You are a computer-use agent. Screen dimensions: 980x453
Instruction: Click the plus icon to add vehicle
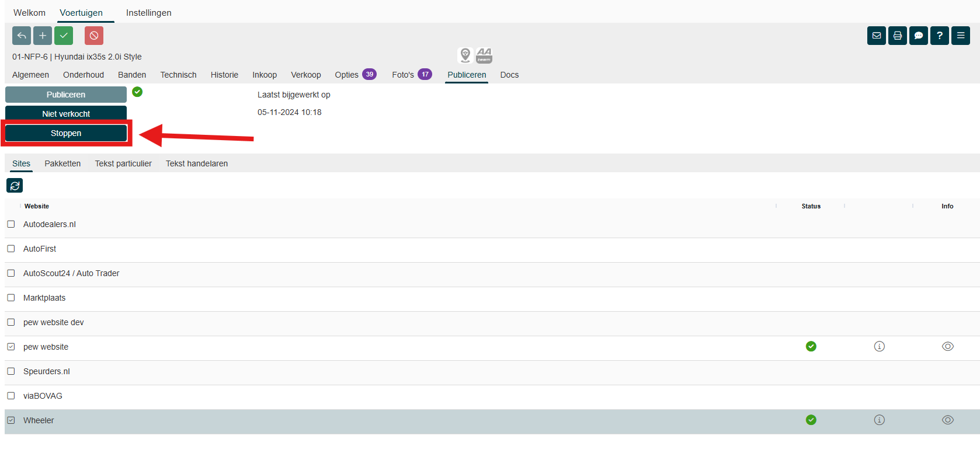tap(43, 36)
